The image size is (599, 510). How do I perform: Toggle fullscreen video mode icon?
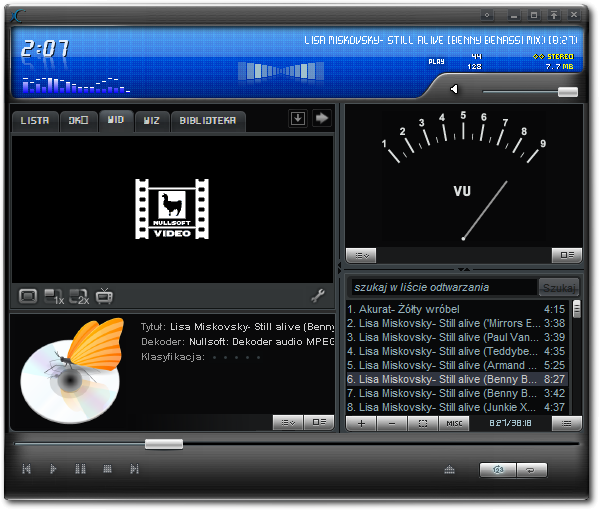coord(28,296)
